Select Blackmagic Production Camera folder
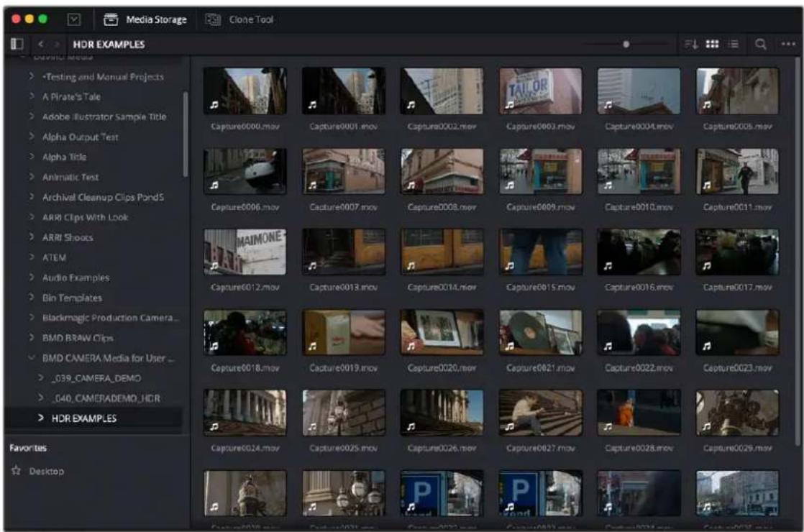Image resolution: width=804 pixels, height=532 pixels. [111, 318]
